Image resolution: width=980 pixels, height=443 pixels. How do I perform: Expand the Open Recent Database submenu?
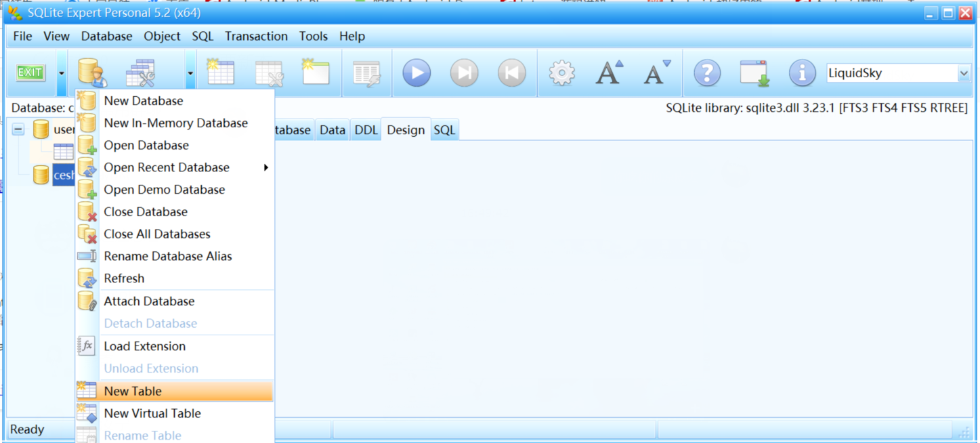tap(167, 167)
